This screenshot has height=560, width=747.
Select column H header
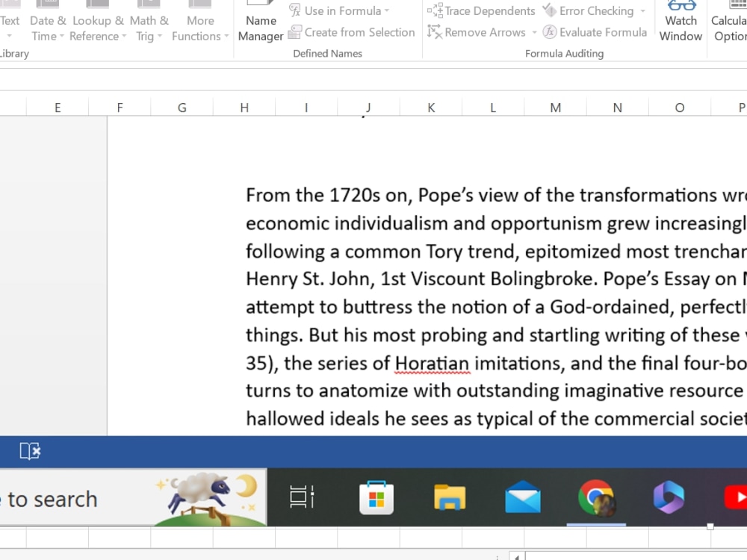point(244,108)
